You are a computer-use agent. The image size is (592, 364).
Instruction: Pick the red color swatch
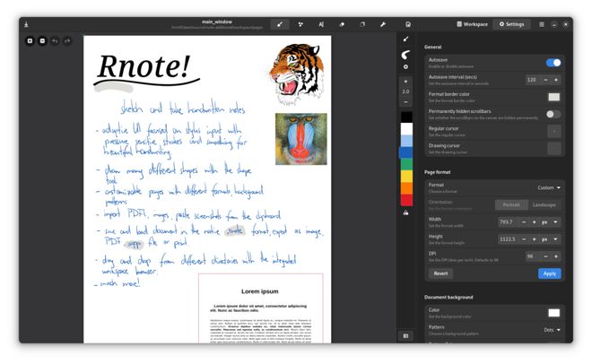pos(406,200)
